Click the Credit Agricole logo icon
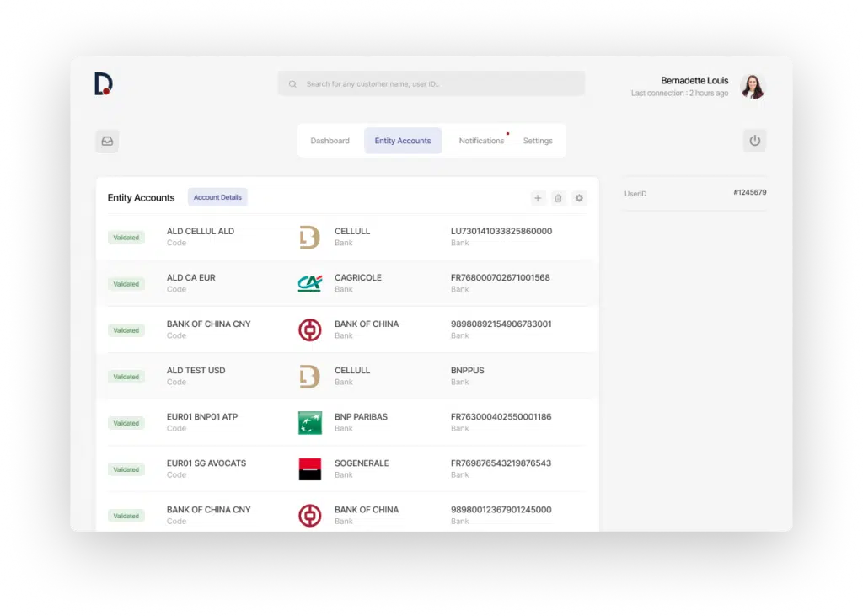 [x=309, y=283]
